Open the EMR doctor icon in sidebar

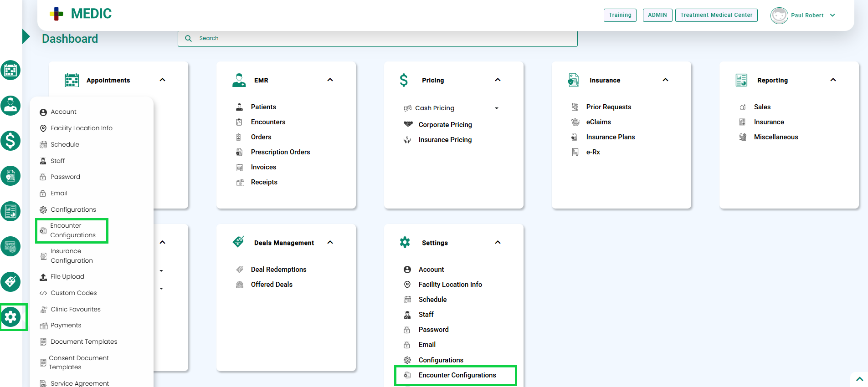point(10,106)
